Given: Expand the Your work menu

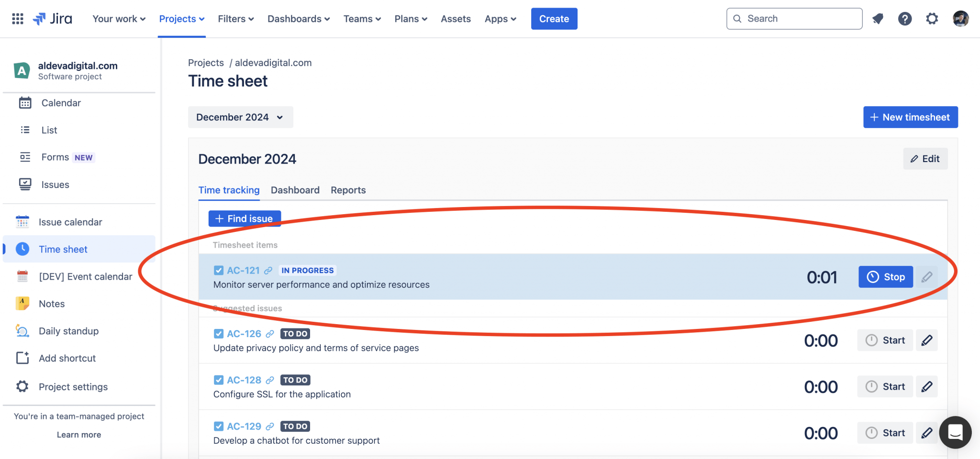Looking at the screenshot, I should coord(119,19).
